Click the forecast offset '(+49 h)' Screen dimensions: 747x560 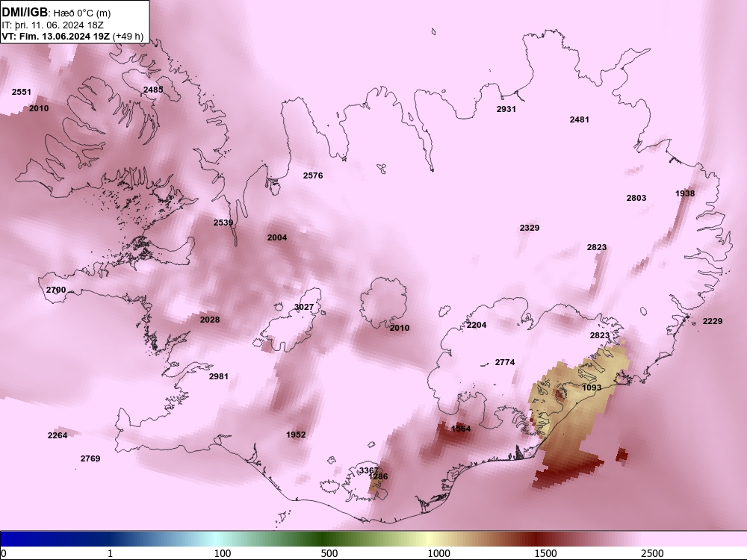(128, 36)
